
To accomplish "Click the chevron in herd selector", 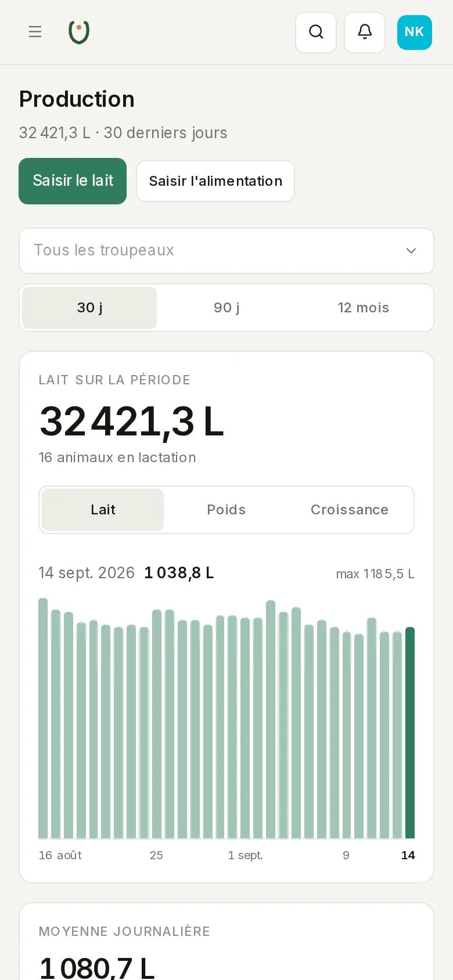I will pos(411,251).
